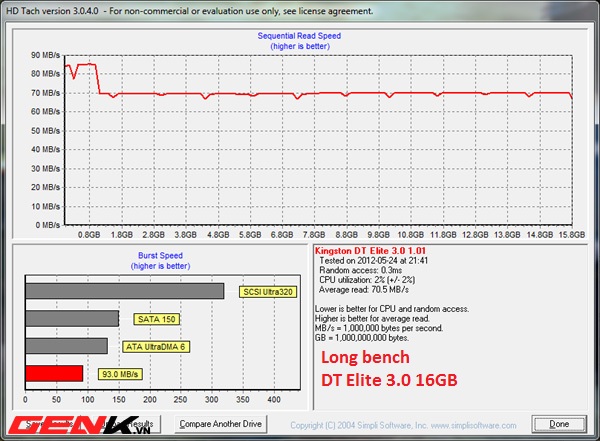The width and height of the screenshot is (600, 441).
Task: Click 'MB/s = 1,000,000 bytes per second' note
Action: pyautogui.click(x=379, y=328)
